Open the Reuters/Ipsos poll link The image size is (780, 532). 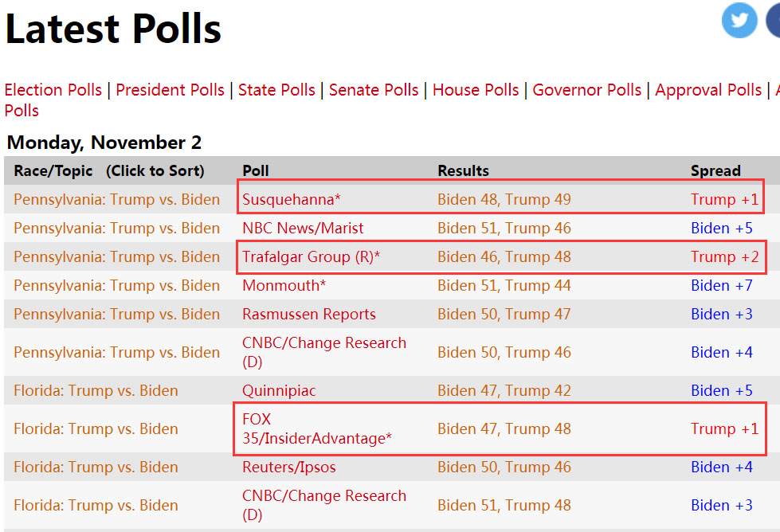point(289,467)
